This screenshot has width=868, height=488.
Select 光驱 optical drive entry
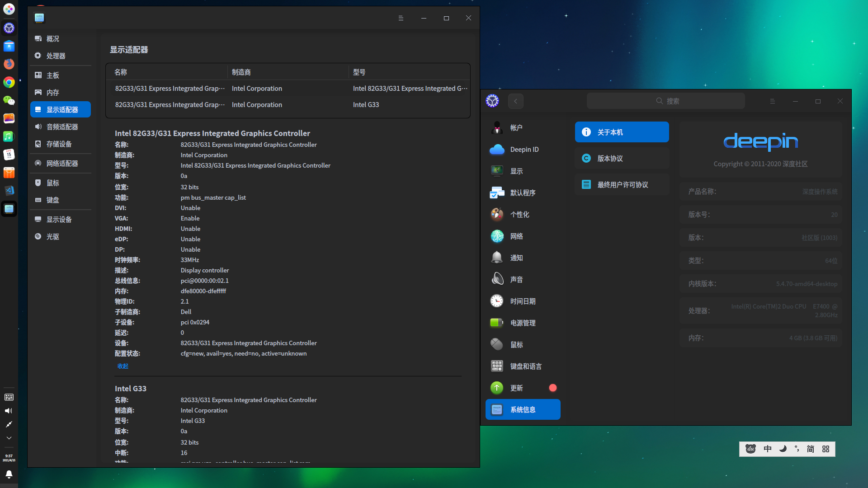[52, 237]
